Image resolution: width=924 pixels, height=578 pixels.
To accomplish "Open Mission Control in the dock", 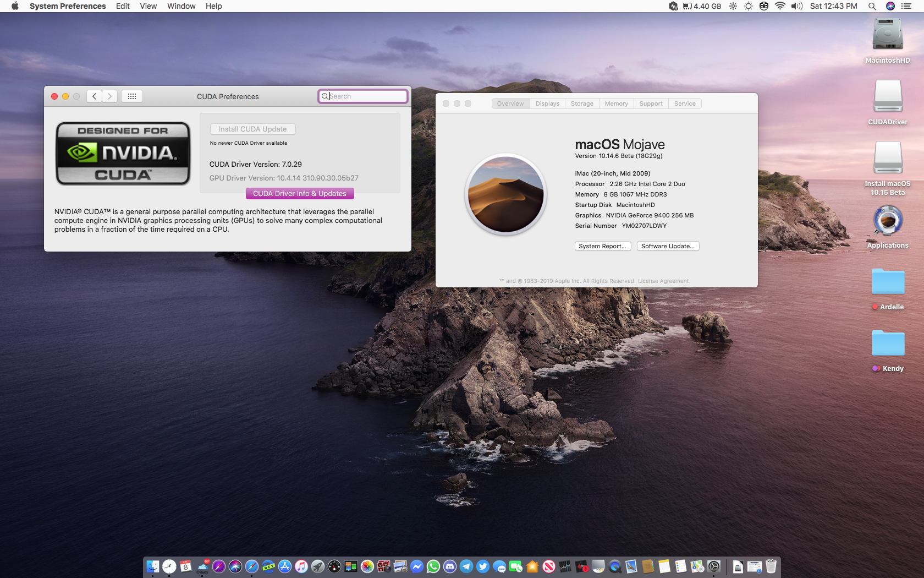I will [351, 566].
